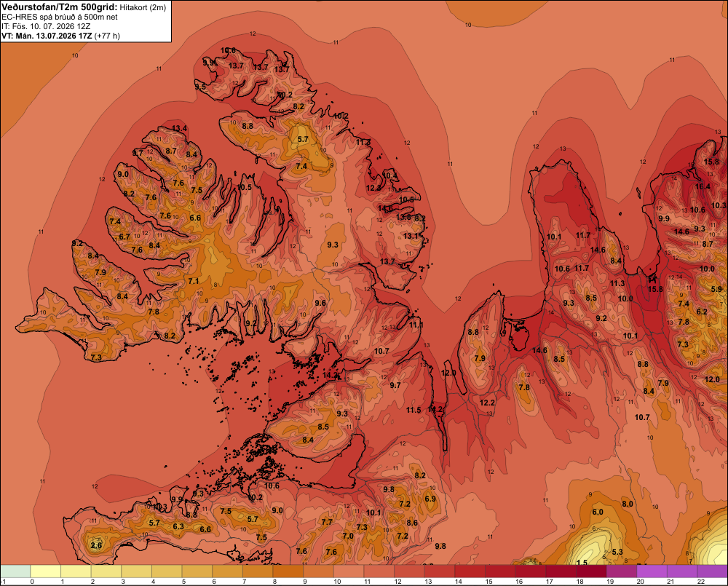Click the IT initialization time line
Viewport: 728px width, 586px height.
pyautogui.click(x=46, y=26)
